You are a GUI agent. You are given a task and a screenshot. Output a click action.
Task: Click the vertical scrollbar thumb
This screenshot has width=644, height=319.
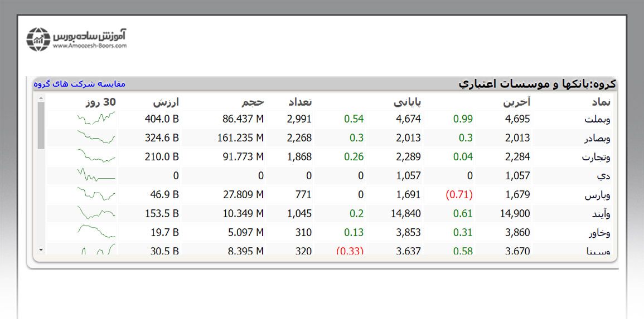(x=41, y=125)
